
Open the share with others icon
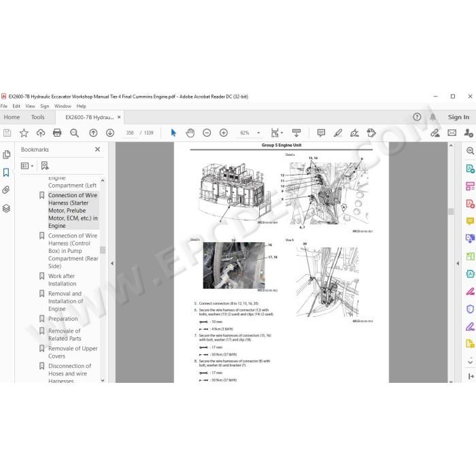[469, 133]
